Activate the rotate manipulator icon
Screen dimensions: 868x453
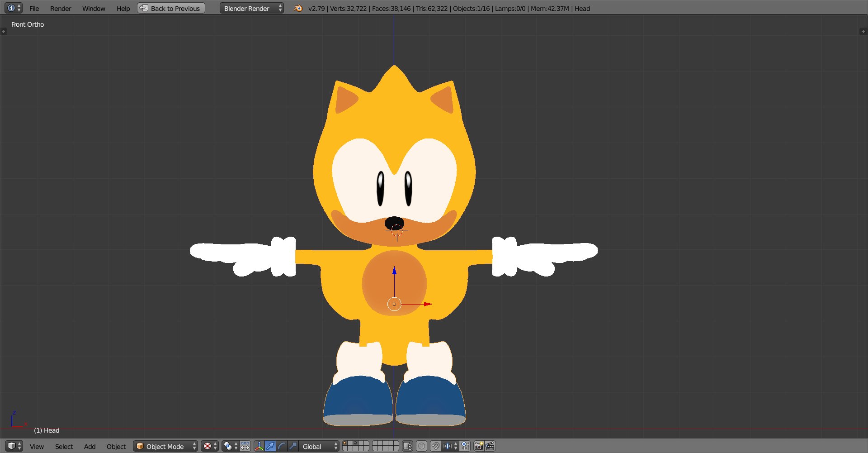(x=281, y=446)
